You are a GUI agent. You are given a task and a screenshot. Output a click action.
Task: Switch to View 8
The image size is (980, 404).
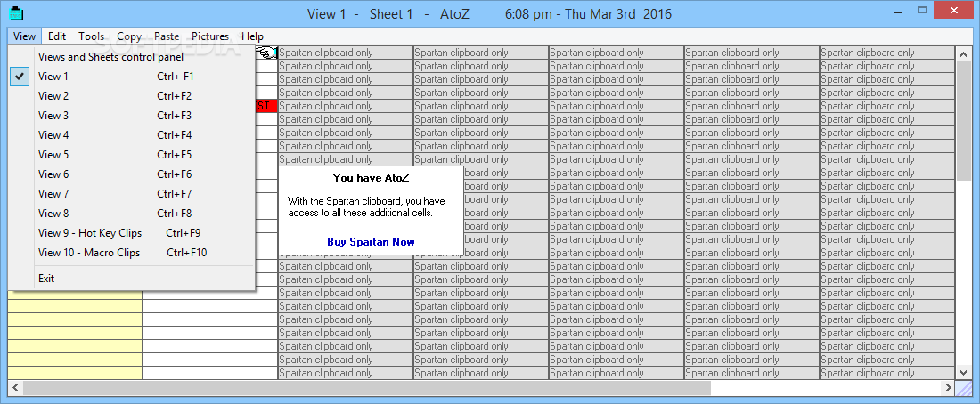132,214
